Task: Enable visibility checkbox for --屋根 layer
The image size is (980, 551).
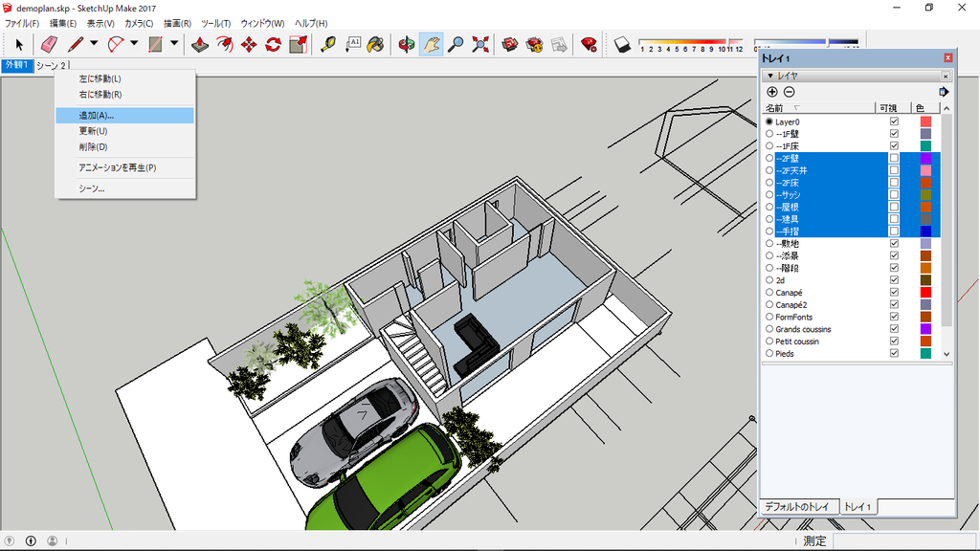Action: pyautogui.click(x=895, y=207)
